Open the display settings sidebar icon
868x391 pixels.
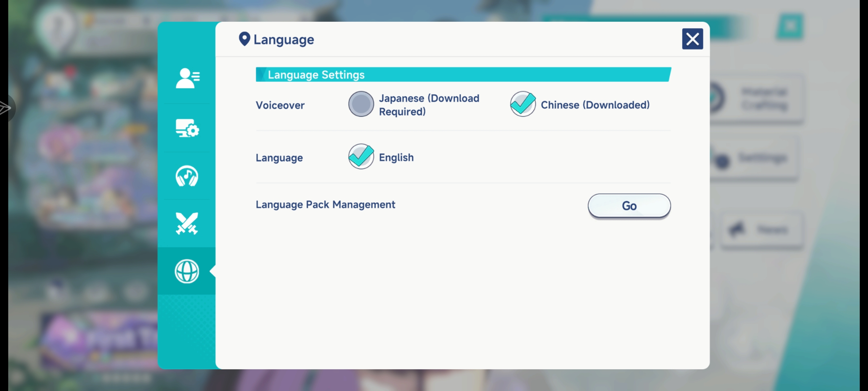(x=187, y=128)
